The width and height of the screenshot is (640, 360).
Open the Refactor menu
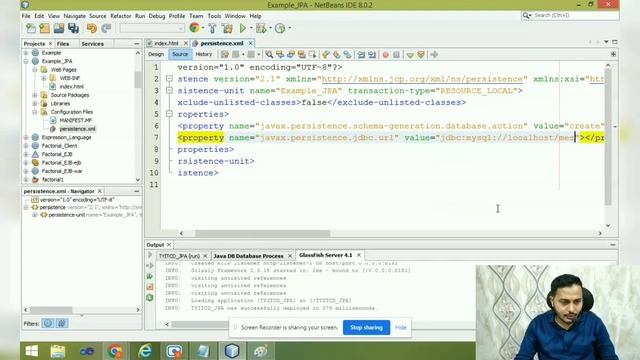[121, 16]
